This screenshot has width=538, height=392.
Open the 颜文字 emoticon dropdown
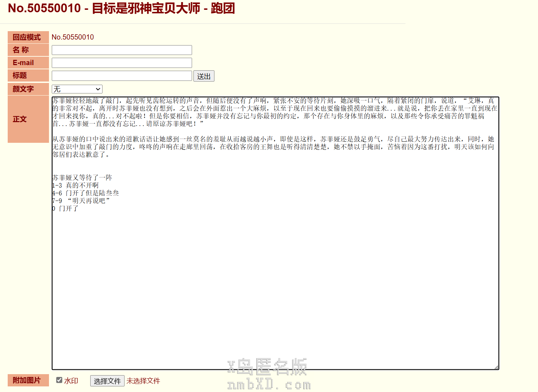tap(77, 89)
